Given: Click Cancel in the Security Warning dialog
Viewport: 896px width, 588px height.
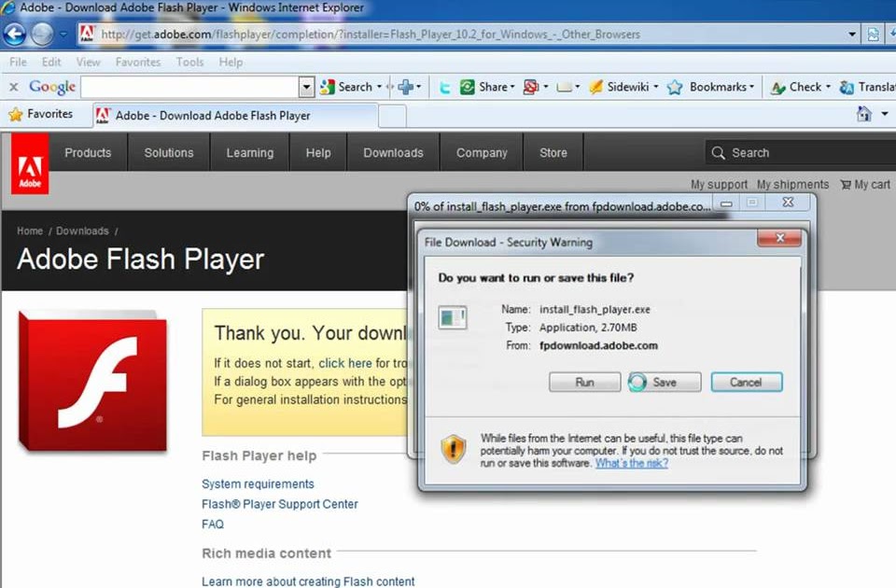Looking at the screenshot, I should (x=747, y=383).
